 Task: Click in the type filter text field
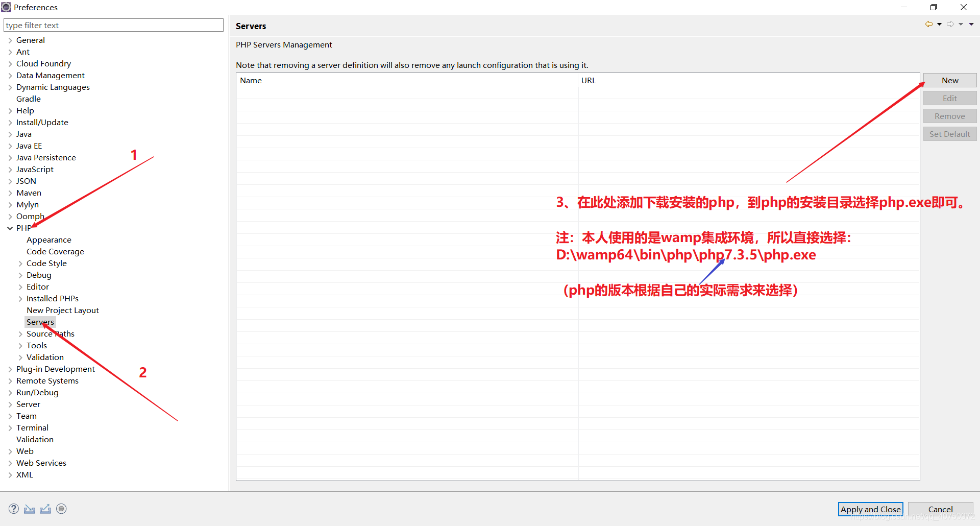113,25
